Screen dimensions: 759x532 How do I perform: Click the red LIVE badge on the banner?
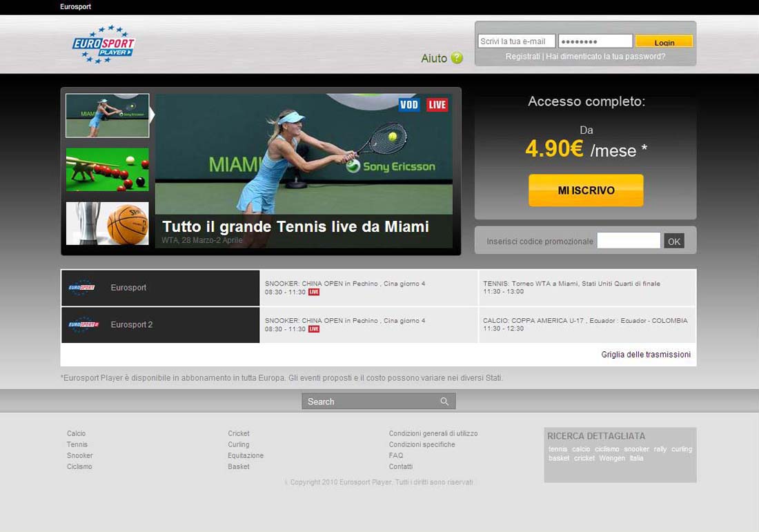(437, 105)
